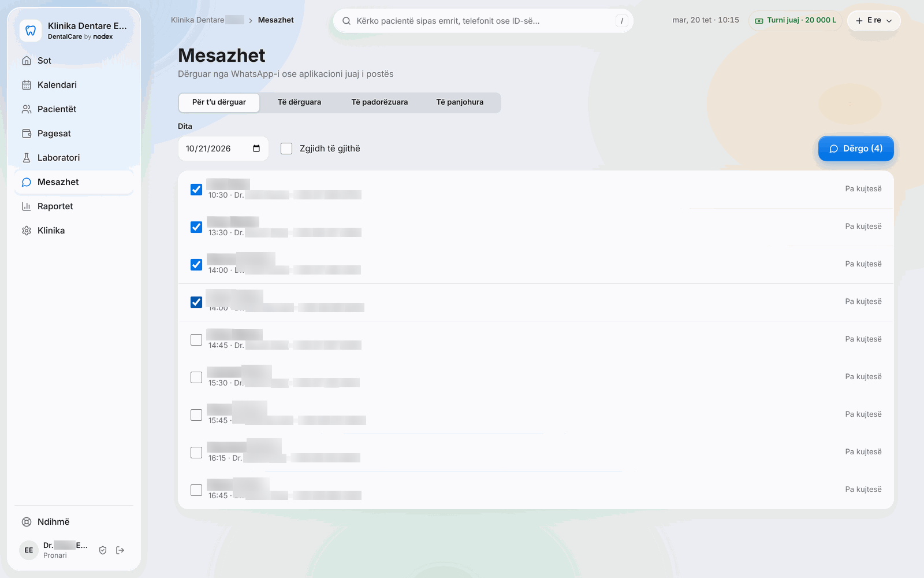
Task: Click the Dita date field 10/21/2026
Action: coord(223,149)
